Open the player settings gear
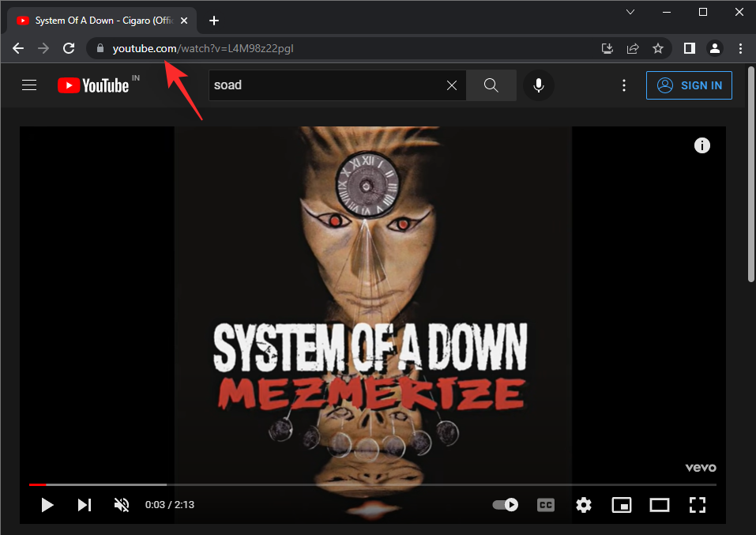The width and height of the screenshot is (756, 535). pyautogui.click(x=584, y=505)
